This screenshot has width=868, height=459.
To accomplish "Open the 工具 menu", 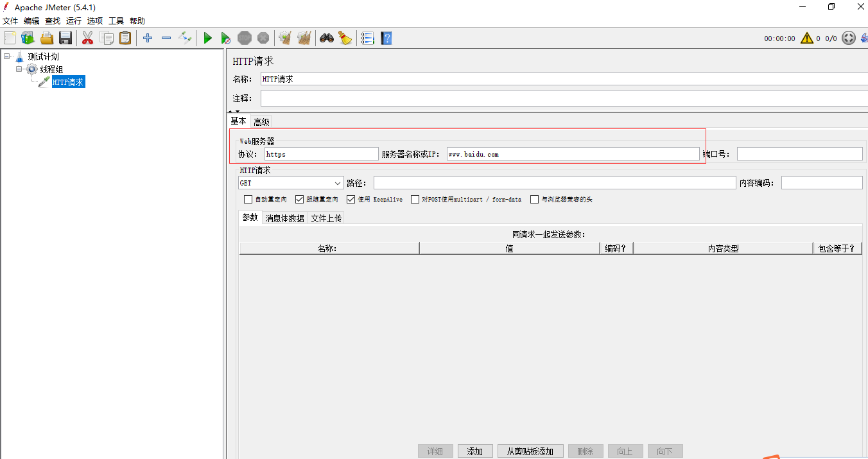I will coord(116,21).
